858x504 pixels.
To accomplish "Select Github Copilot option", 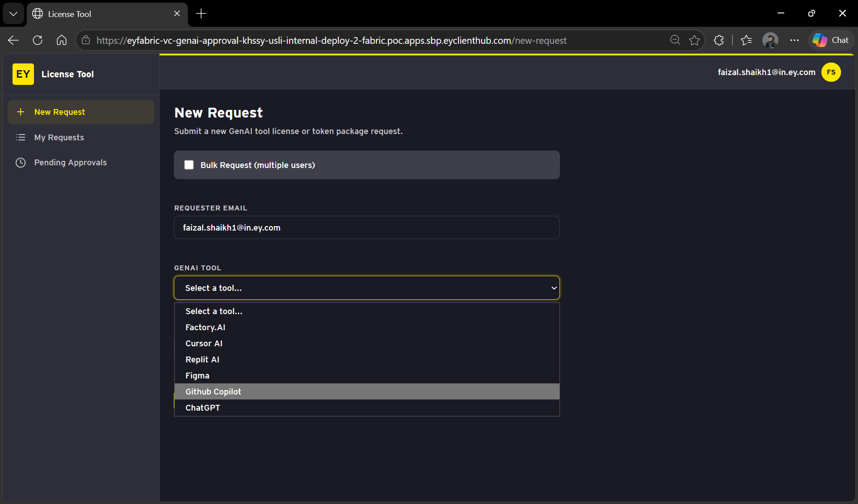I will [x=367, y=392].
